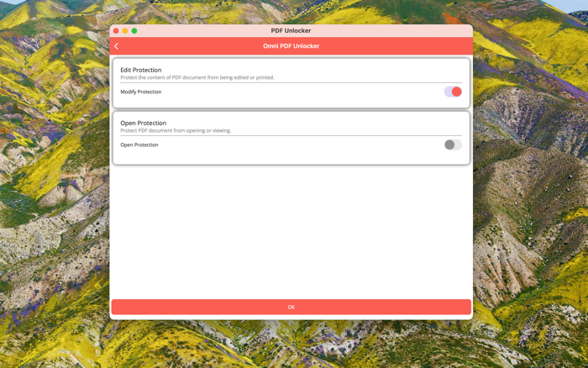
Task: Click the Omni PDF Unlocker header title
Action: coord(291,46)
